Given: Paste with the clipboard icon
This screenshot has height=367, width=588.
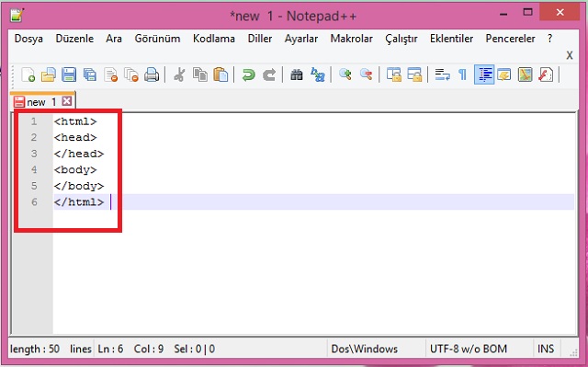Looking at the screenshot, I should (x=220, y=75).
